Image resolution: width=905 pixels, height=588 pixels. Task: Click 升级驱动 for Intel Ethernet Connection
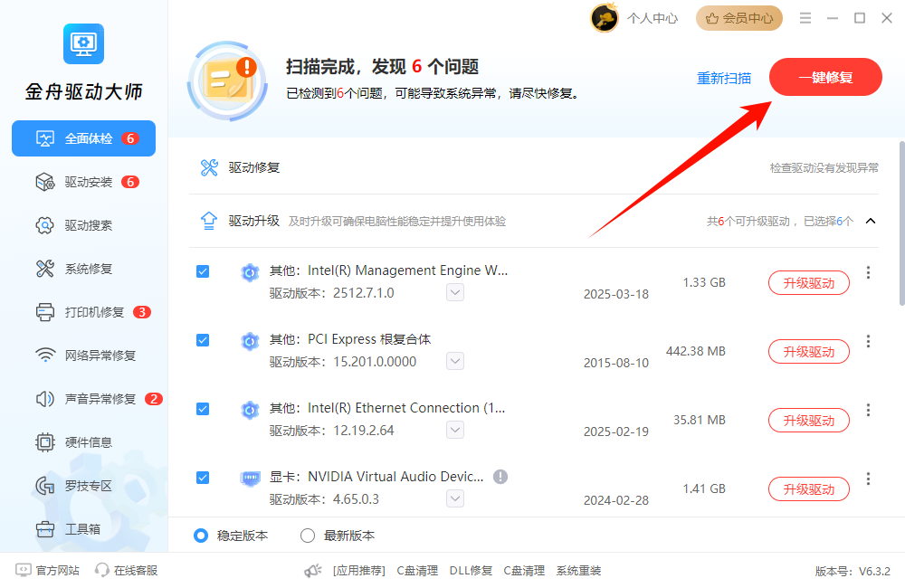pyautogui.click(x=808, y=420)
